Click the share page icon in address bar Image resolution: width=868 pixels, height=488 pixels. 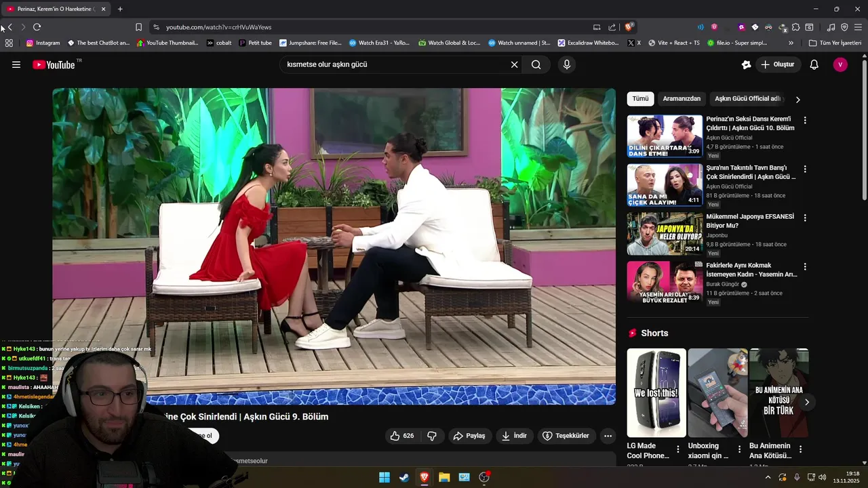click(612, 27)
